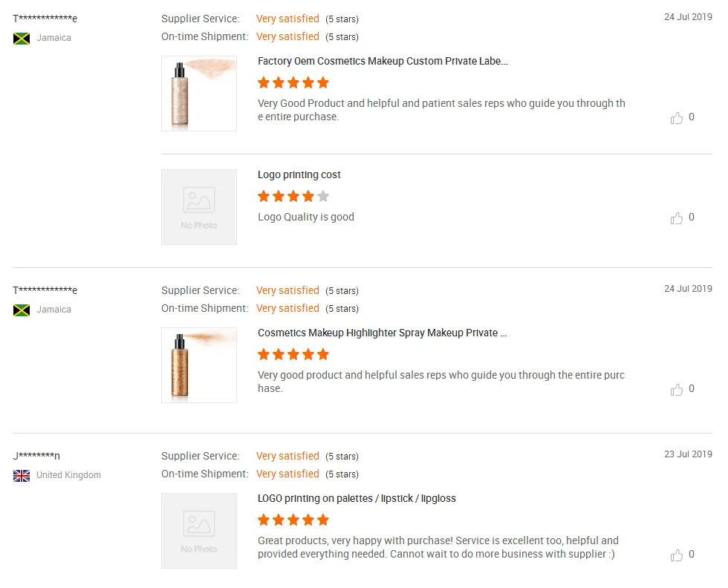Click the first T************e reviewer name

(x=45, y=19)
